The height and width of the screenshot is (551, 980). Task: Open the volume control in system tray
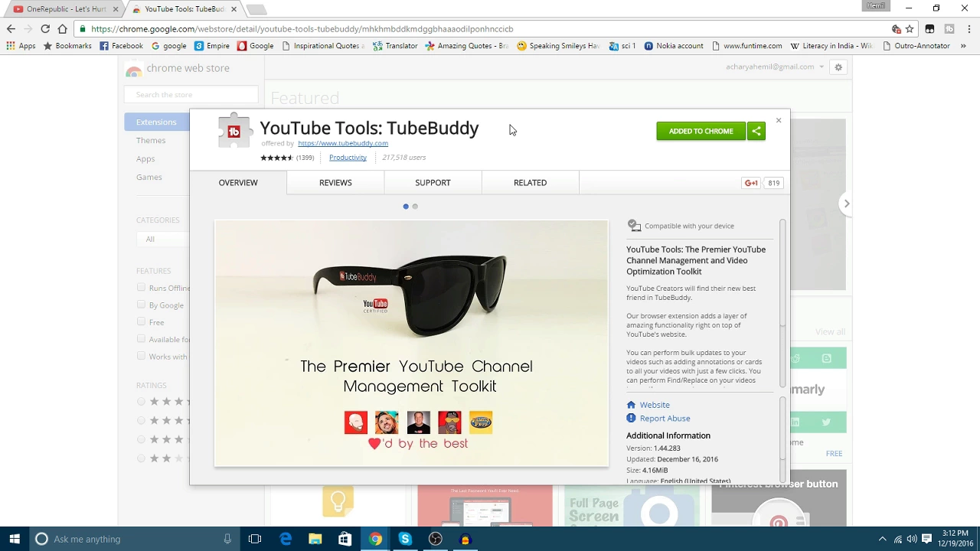(x=912, y=539)
